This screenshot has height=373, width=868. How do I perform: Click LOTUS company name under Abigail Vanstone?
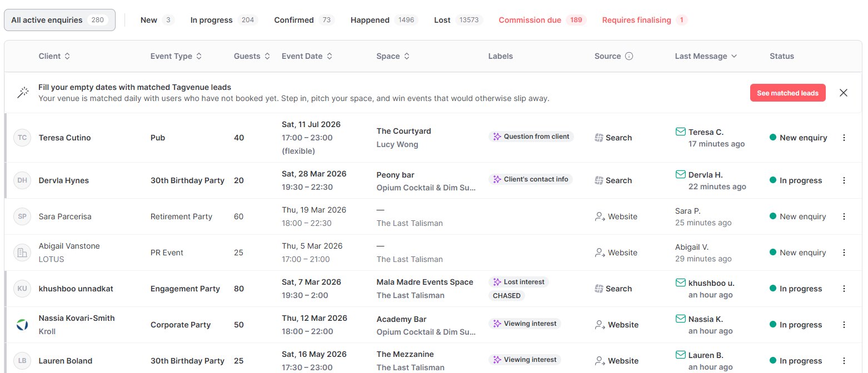(51, 259)
